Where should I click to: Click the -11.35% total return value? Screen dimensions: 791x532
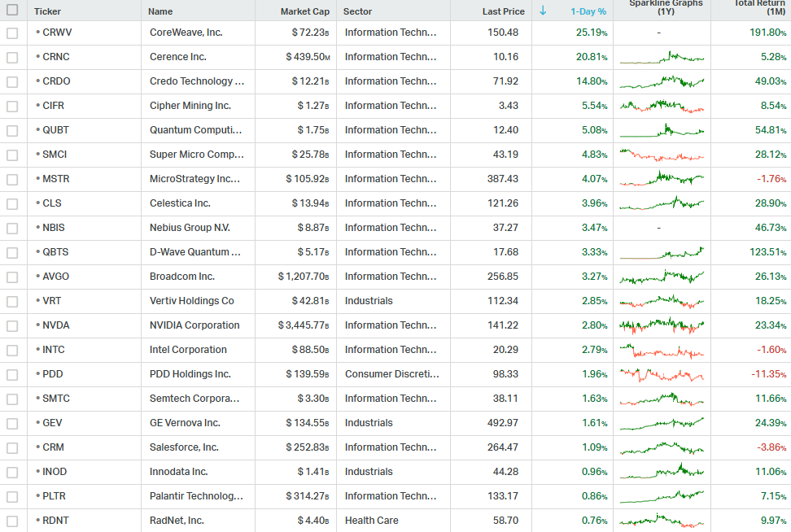click(769, 373)
